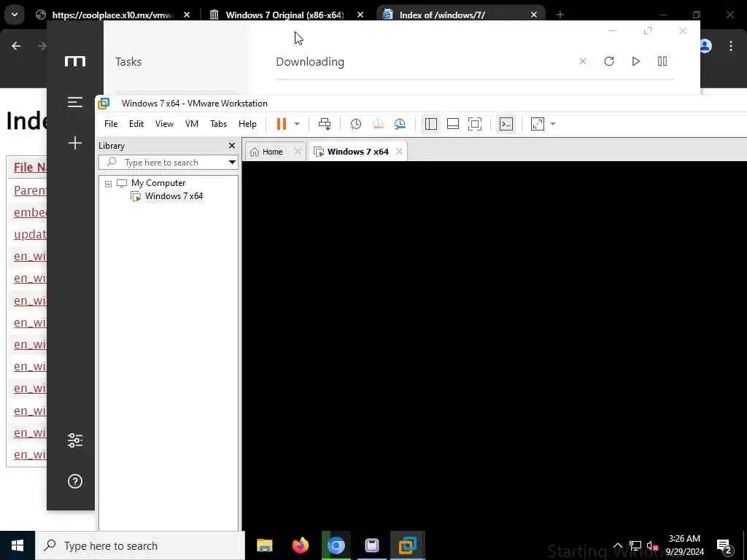Close the Home tab in VMware
This screenshot has height=560, width=747.
[x=298, y=152]
